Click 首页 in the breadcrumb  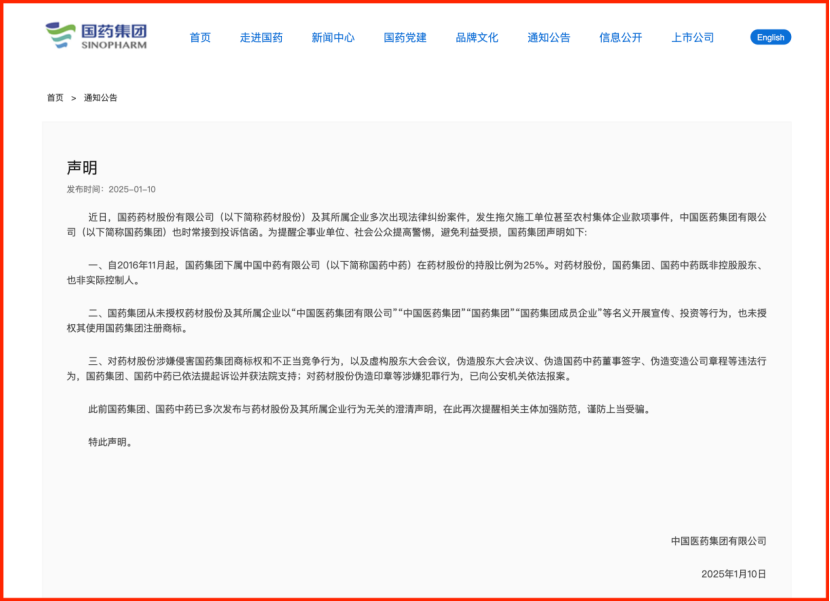pyautogui.click(x=55, y=97)
